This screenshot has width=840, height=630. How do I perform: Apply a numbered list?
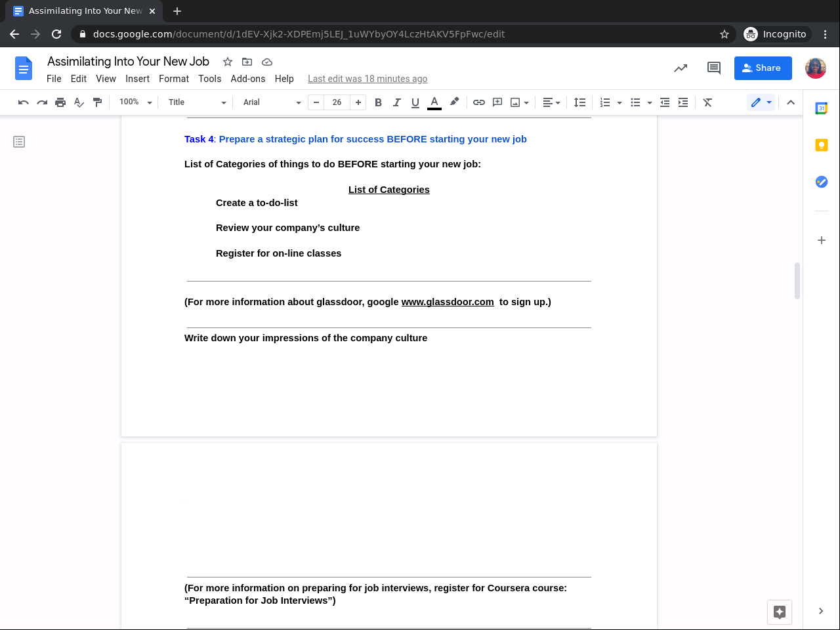(605, 102)
